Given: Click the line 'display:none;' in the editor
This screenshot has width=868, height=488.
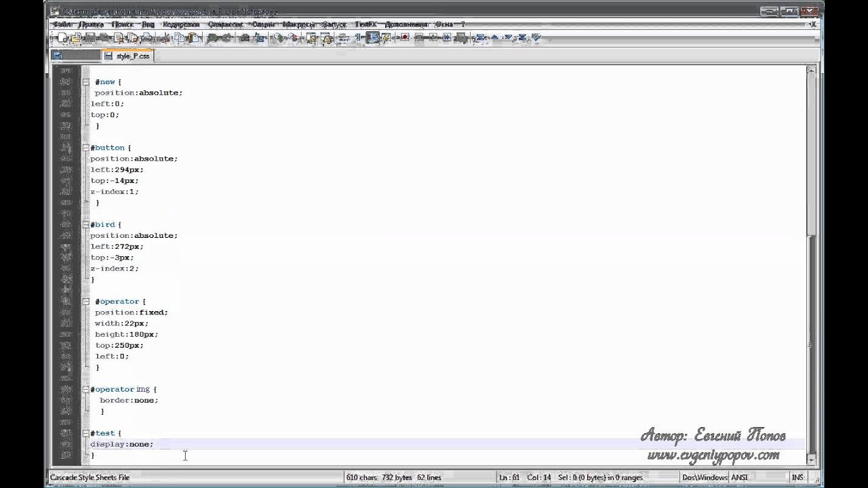Looking at the screenshot, I should pyautogui.click(x=122, y=444).
